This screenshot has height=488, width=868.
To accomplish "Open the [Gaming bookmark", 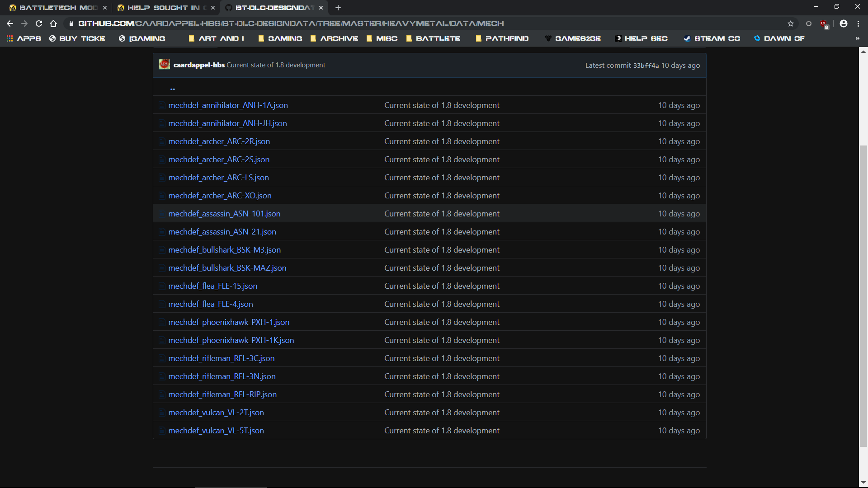I will click(142, 38).
